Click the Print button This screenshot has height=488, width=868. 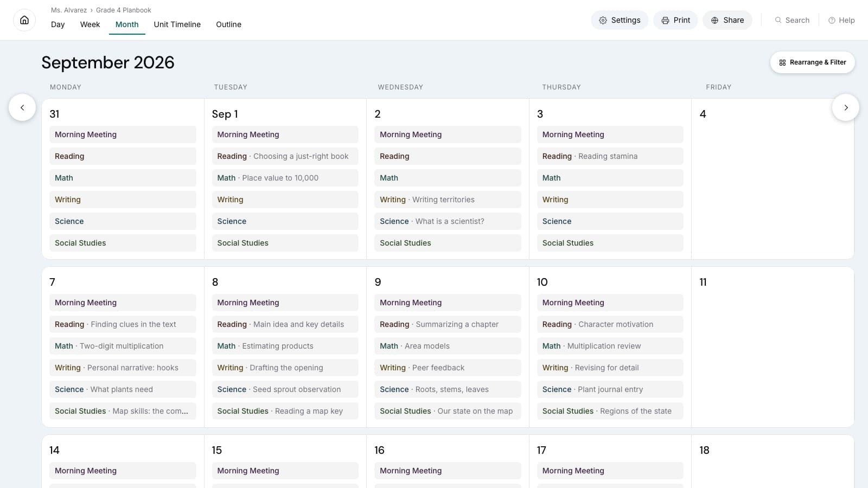click(675, 20)
